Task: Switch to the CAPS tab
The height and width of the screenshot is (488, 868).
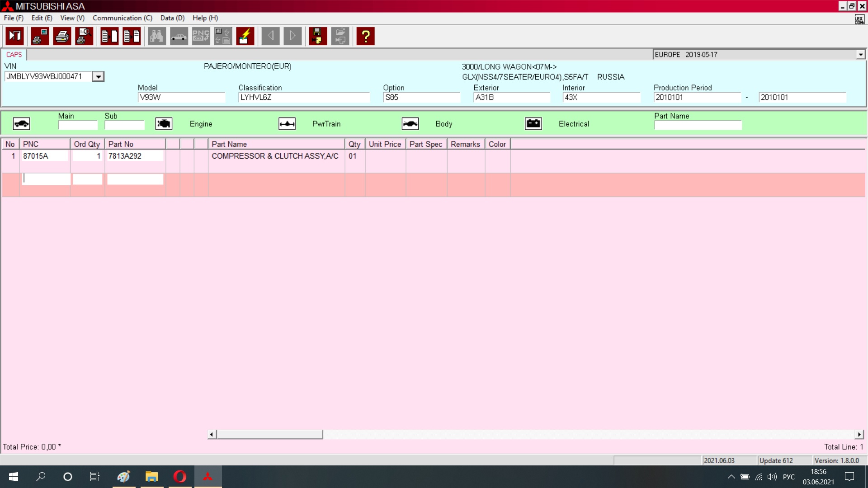Action: click(14, 55)
